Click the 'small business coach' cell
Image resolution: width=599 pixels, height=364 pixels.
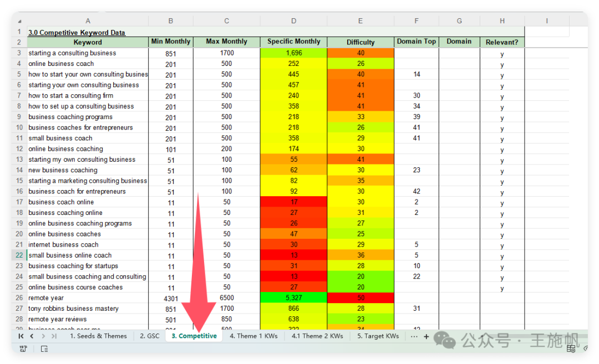tap(88, 138)
